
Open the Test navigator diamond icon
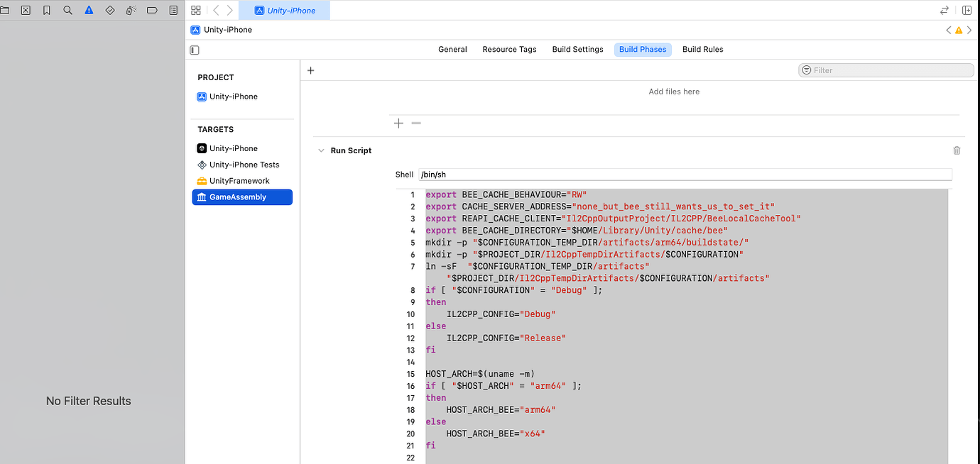coord(109,10)
